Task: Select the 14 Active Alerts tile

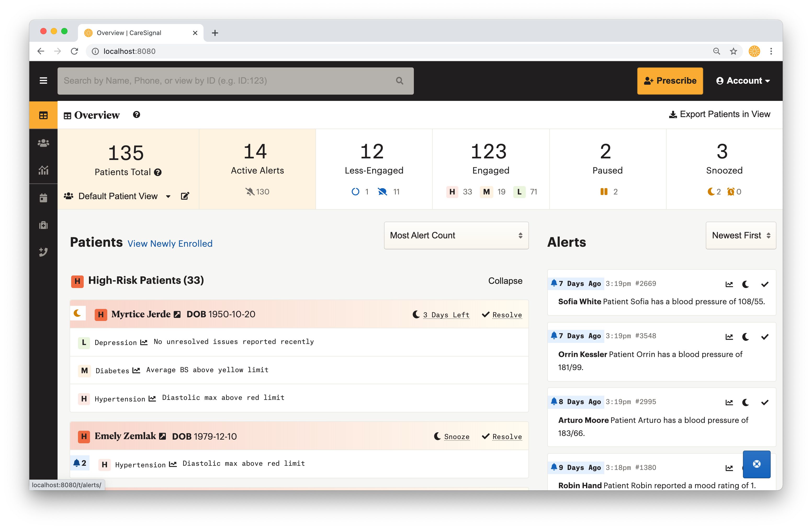Action: (x=257, y=169)
